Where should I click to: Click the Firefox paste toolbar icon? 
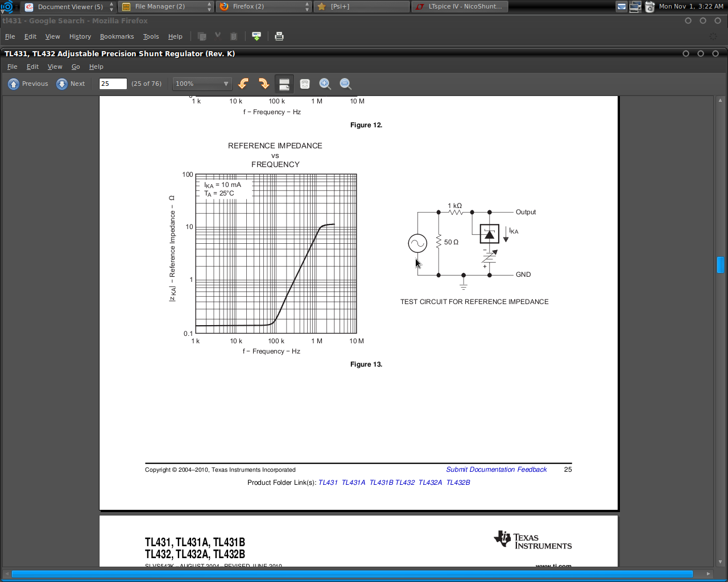(x=233, y=36)
